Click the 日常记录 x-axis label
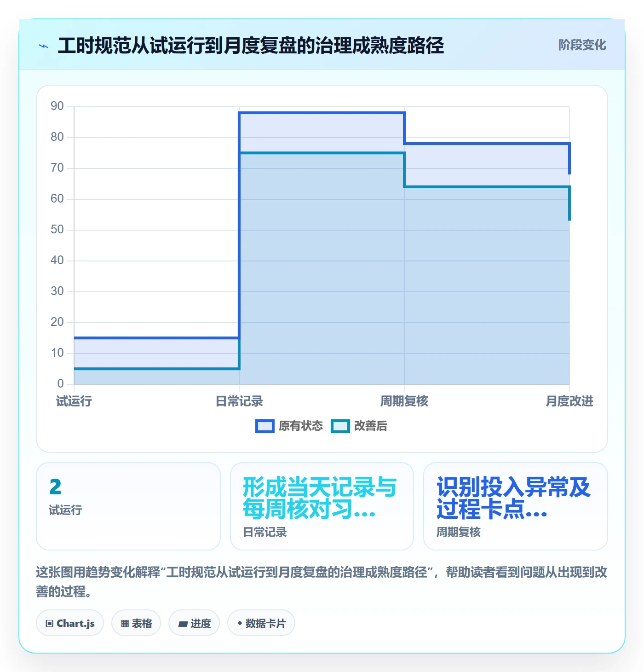 pyautogui.click(x=239, y=401)
